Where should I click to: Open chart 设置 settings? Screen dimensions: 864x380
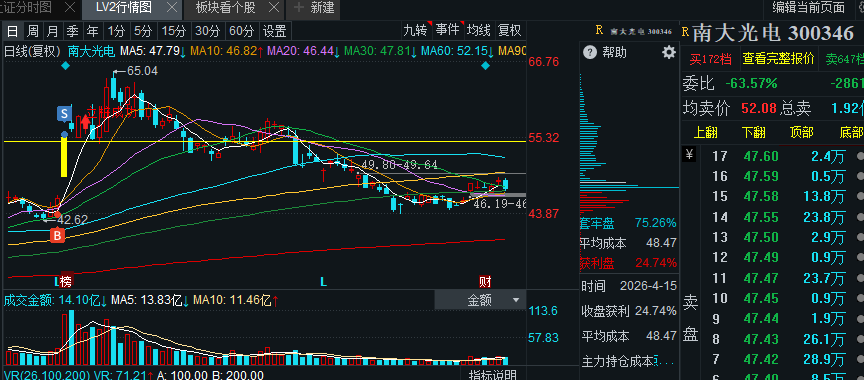[275, 30]
